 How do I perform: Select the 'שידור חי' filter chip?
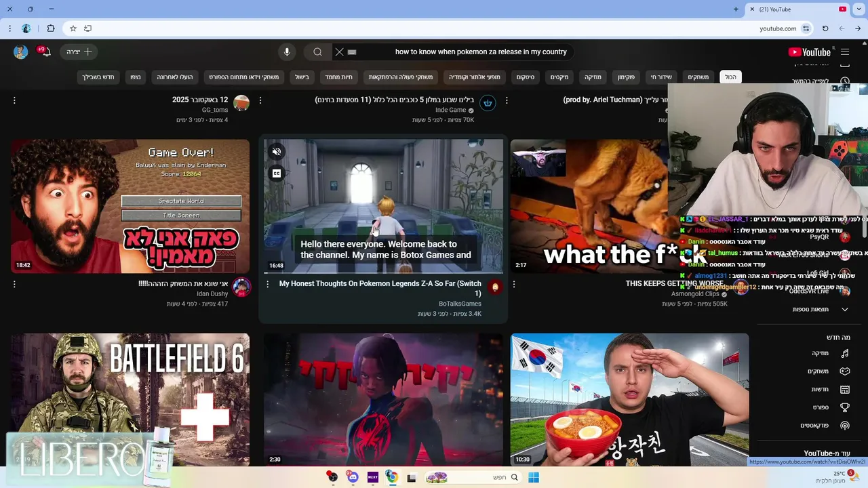tap(661, 77)
